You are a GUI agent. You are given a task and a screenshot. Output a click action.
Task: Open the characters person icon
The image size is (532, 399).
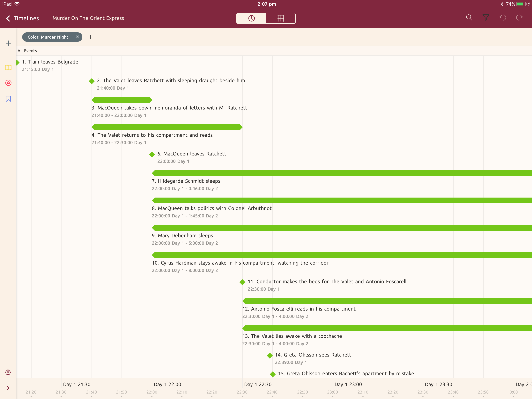click(x=8, y=83)
